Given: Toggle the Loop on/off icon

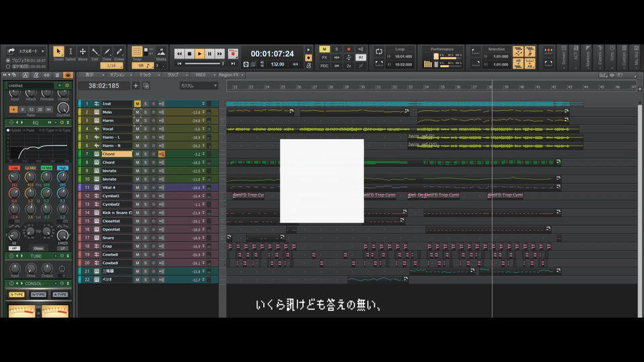Looking at the screenshot, I should click(x=379, y=51).
